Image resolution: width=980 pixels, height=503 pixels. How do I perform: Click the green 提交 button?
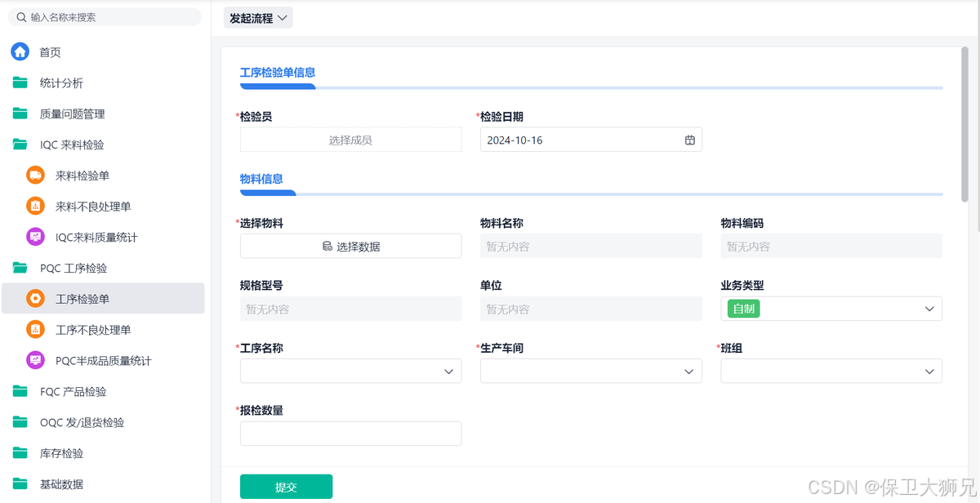coord(286,487)
